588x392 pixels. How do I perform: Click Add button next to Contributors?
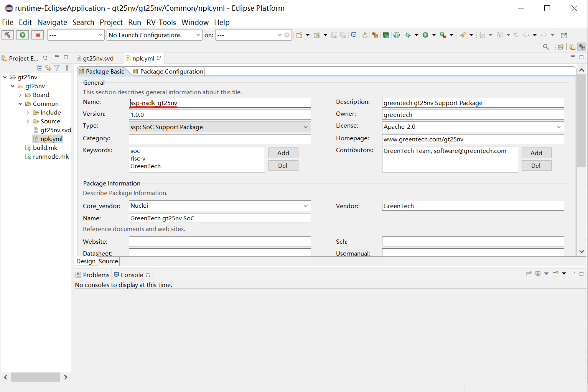(536, 153)
